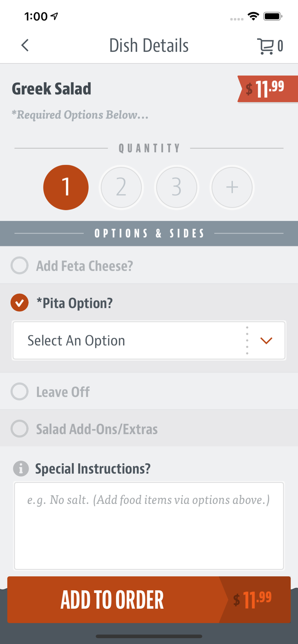The width and height of the screenshot is (298, 644).
Task: Tap the plus quantity circle
Action: (x=232, y=187)
